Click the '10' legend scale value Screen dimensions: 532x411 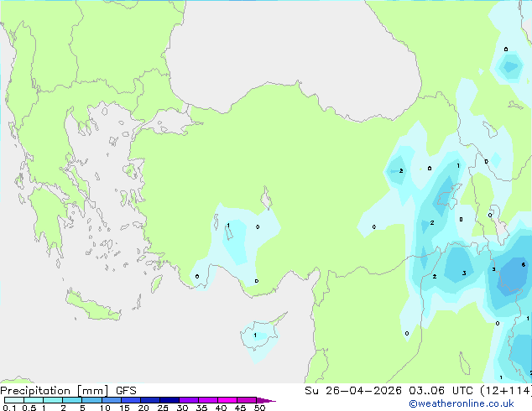point(105,408)
